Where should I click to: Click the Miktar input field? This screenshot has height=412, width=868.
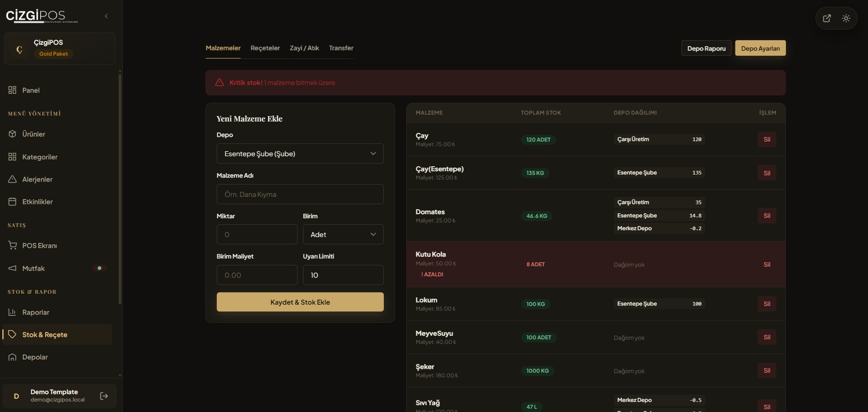point(257,234)
